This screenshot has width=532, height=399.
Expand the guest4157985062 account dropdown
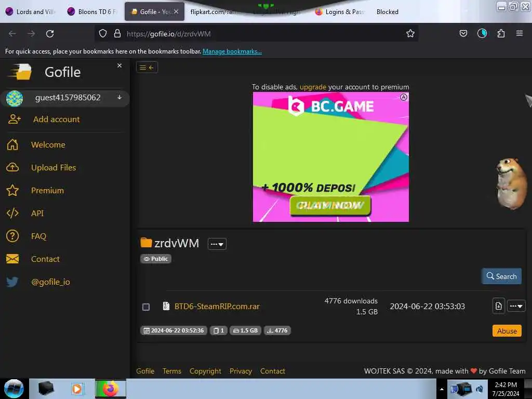(x=119, y=97)
